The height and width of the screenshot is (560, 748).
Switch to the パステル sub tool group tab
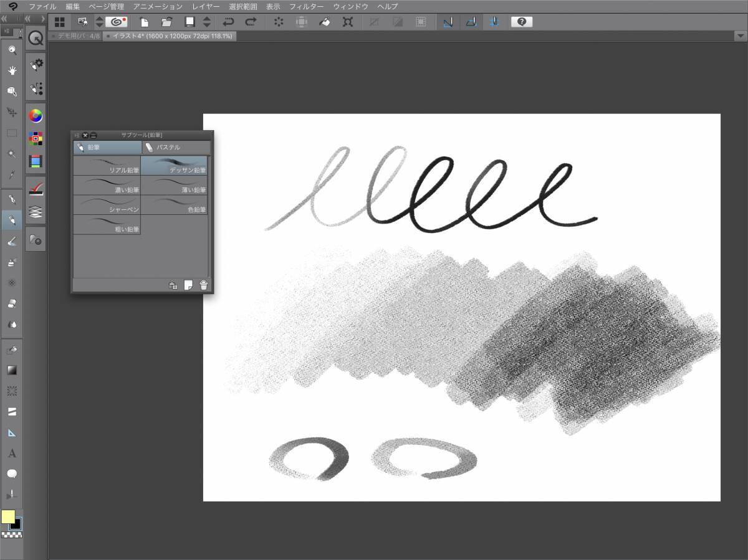pyautogui.click(x=176, y=148)
